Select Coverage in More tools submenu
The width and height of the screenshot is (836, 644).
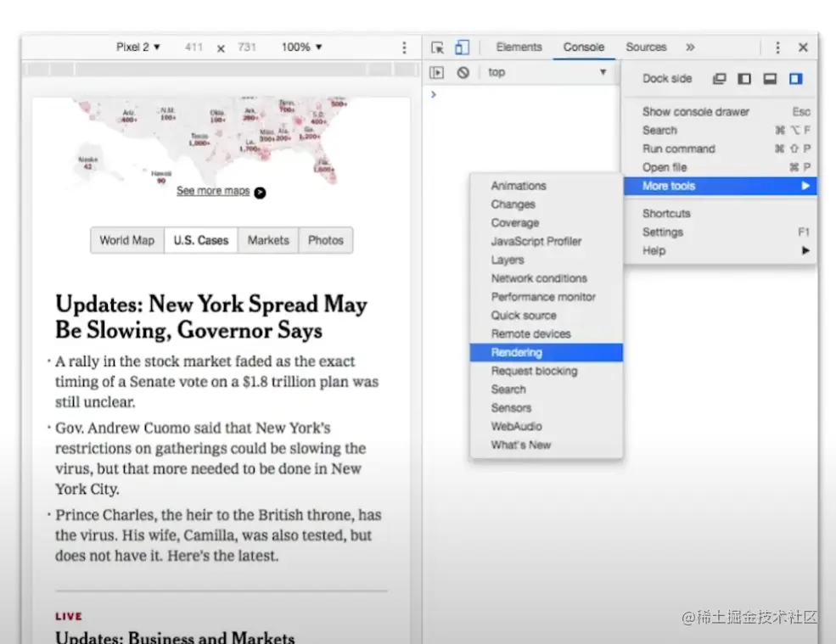tap(546, 223)
